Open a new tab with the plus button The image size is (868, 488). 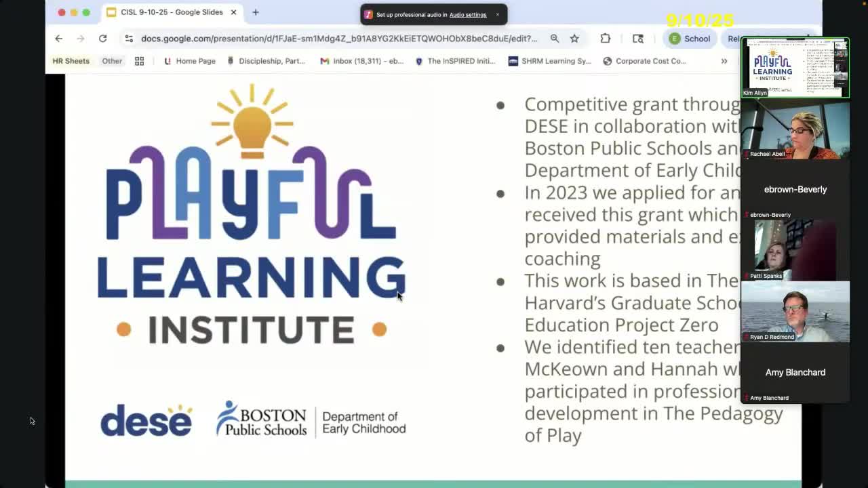(x=255, y=12)
